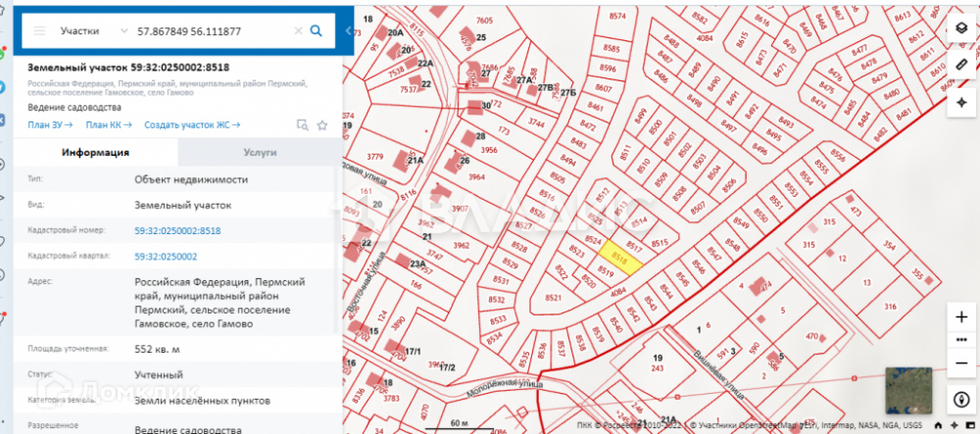
Task: Open cadastral quarter 59:32:0250002 link
Action: point(166,257)
